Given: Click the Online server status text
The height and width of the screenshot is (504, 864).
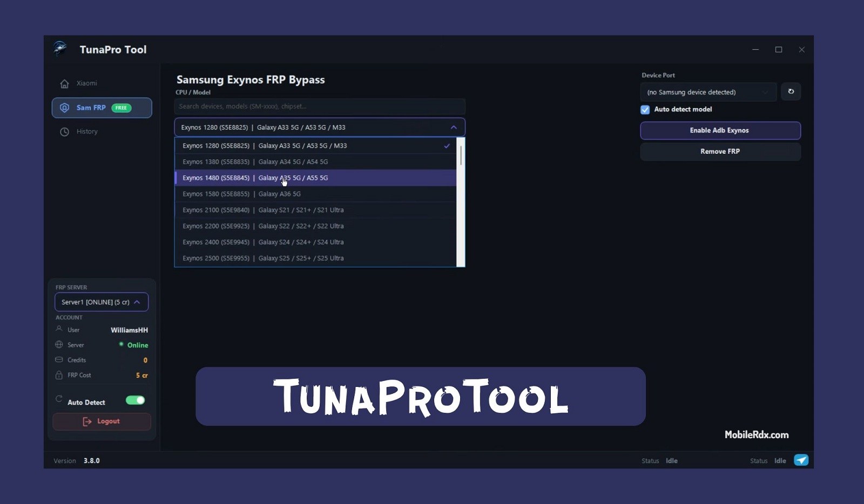Looking at the screenshot, I should point(138,345).
